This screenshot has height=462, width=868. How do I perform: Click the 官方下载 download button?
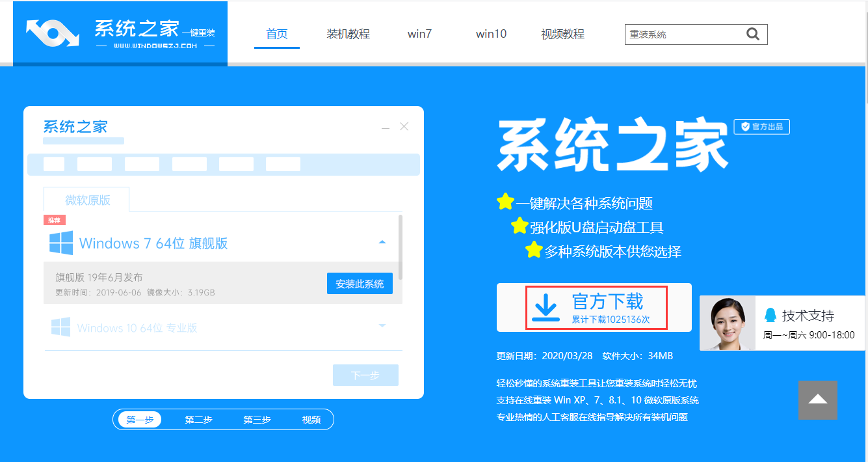coord(594,308)
